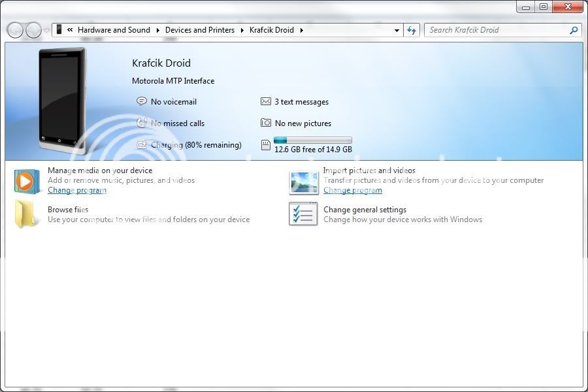
Task: Click Change how your device works text
Action: click(402, 220)
